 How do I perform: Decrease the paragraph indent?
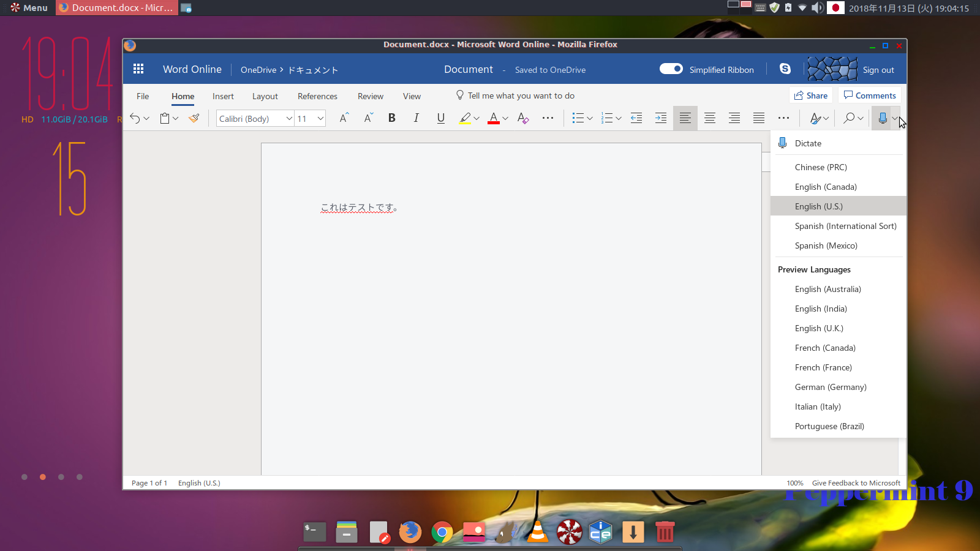pyautogui.click(x=636, y=118)
